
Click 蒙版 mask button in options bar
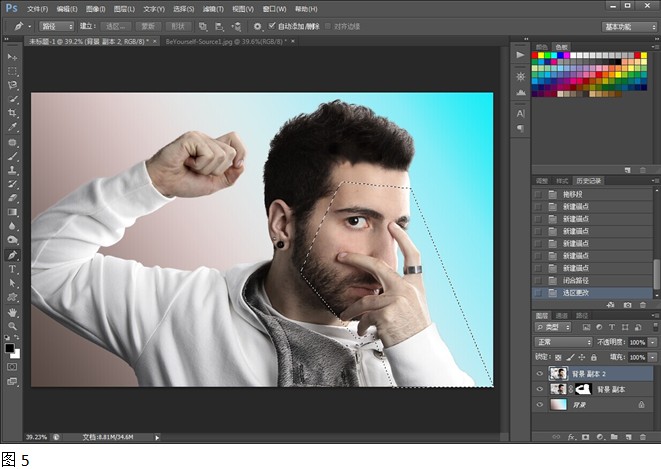point(148,27)
